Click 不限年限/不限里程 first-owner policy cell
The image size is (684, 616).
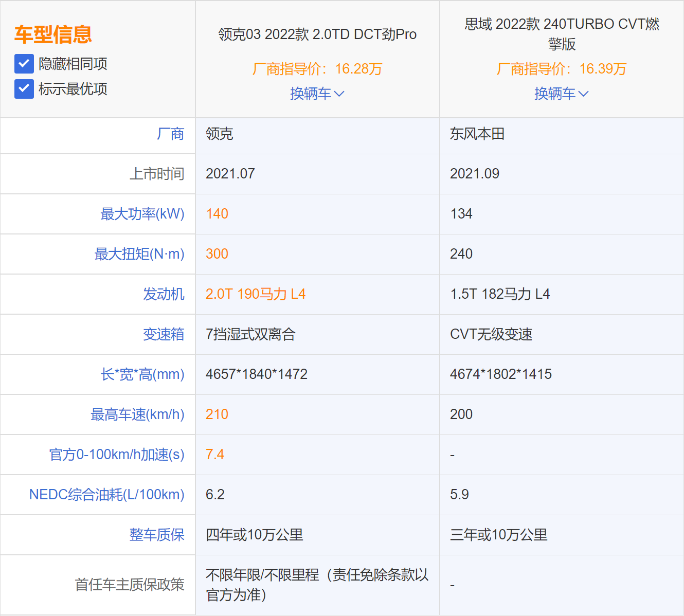click(317, 585)
